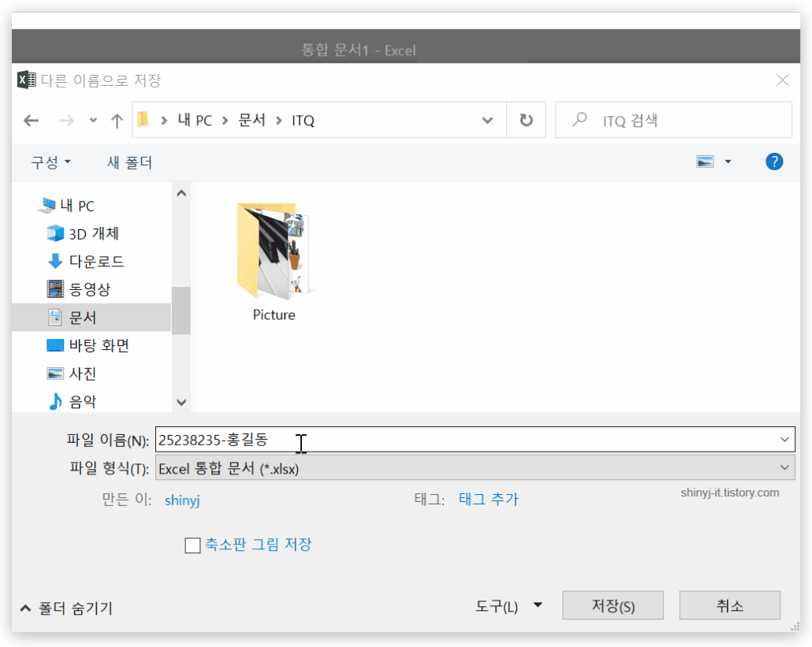Select the Picture folder thumbnail
The height and width of the screenshot is (647, 812).
click(274, 251)
